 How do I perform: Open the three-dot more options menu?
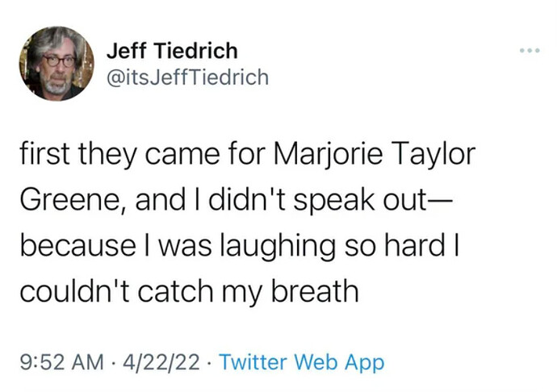pos(528,50)
